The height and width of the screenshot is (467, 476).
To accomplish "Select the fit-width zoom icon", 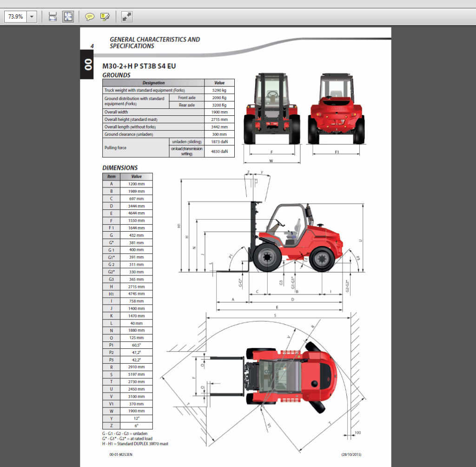I will click(x=53, y=16).
